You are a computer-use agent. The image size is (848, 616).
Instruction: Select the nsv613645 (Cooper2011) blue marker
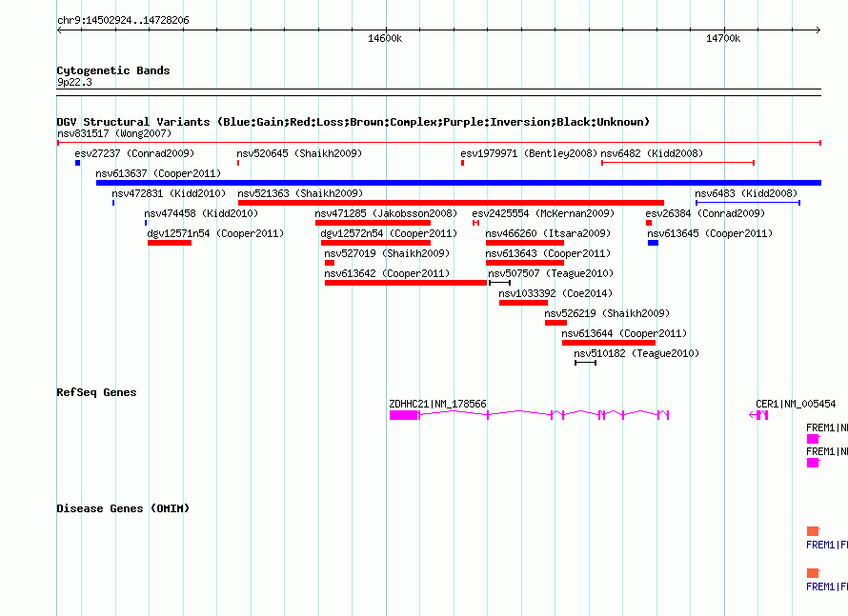653,243
